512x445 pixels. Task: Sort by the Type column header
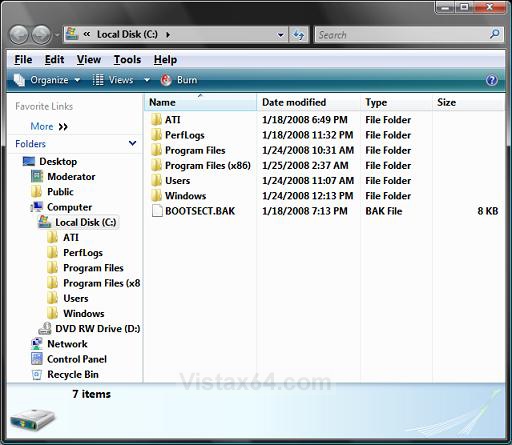click(396, 102)
